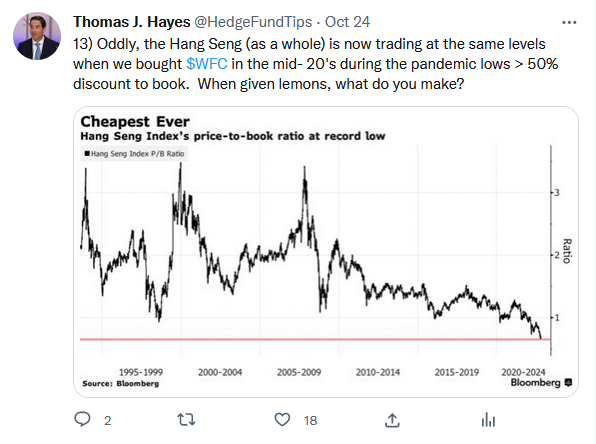Retweet this post using the retweet icon
Screen dimensions: 596x444
click(x=186, y=420)
